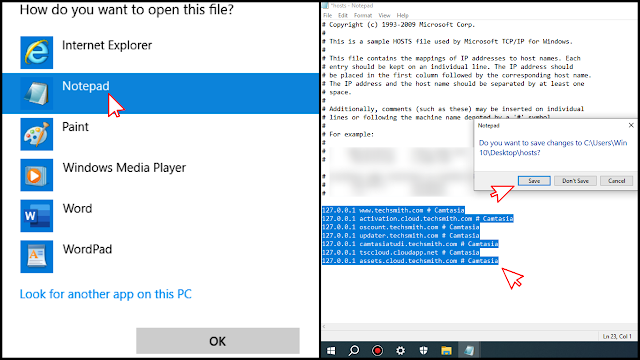The height and width of the screenshot is (360, 640).
Task: Click the Notepad app icon
Action: click(x=37, y=93)
